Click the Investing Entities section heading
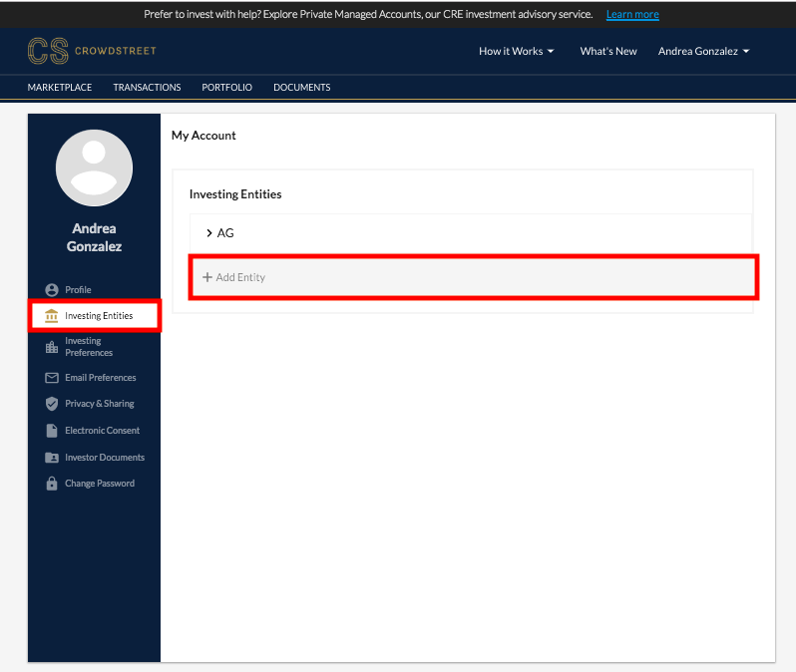Screen dimensions: 796x672 click(x=235, y=194)
